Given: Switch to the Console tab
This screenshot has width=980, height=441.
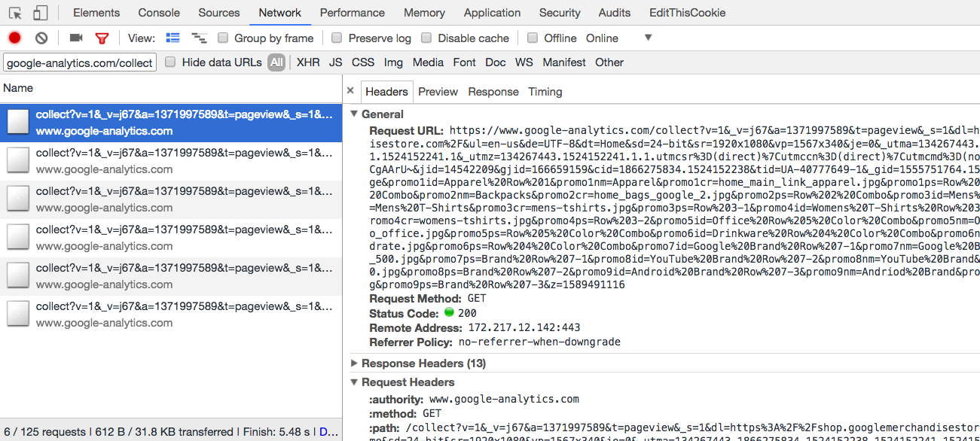Looking at the screenshot, I should 159,13.
